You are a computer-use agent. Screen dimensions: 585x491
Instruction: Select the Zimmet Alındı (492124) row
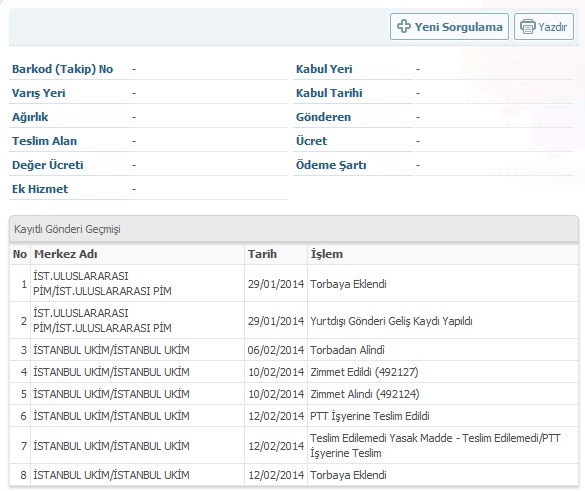pos(294,394)
